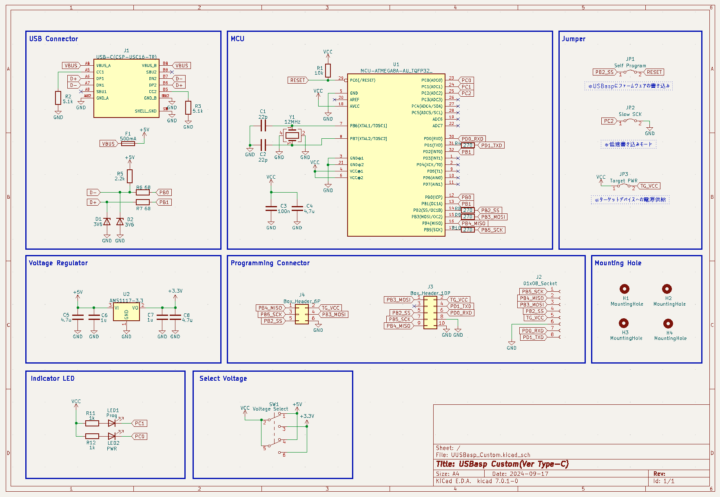720x497 pixels.
Task: Click the F1 500mA fuse symbol
Action: [128, 143]
